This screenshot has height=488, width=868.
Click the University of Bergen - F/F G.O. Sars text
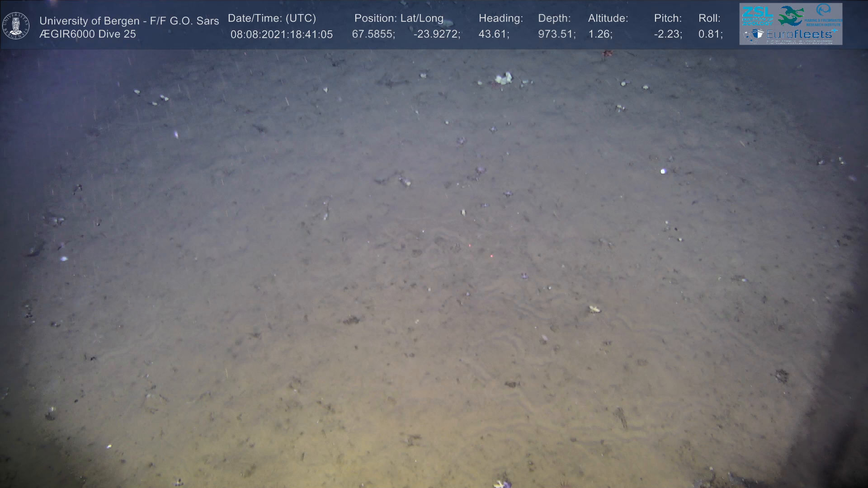(x=129, y=21)
